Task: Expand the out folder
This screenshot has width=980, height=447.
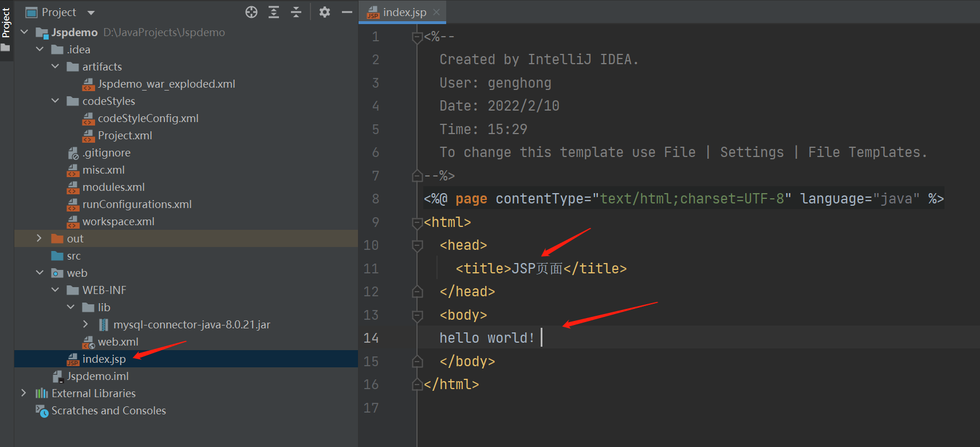Action: [39, 238]
